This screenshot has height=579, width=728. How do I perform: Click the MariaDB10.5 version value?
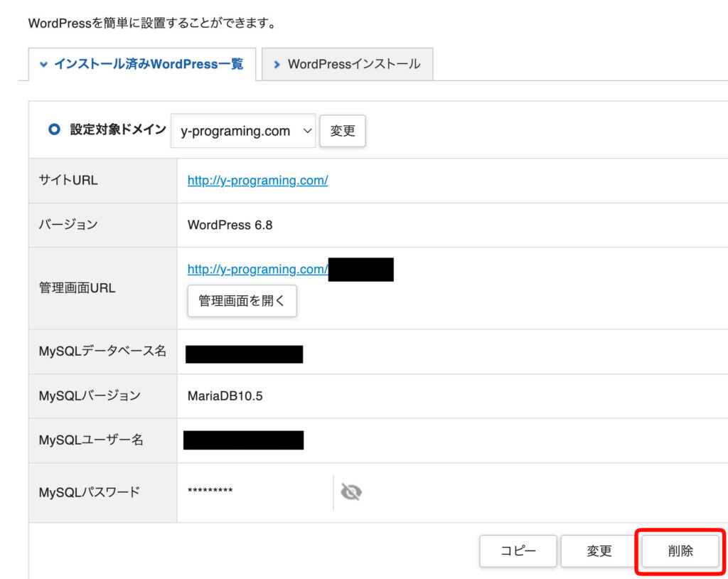tap(225, 396)
